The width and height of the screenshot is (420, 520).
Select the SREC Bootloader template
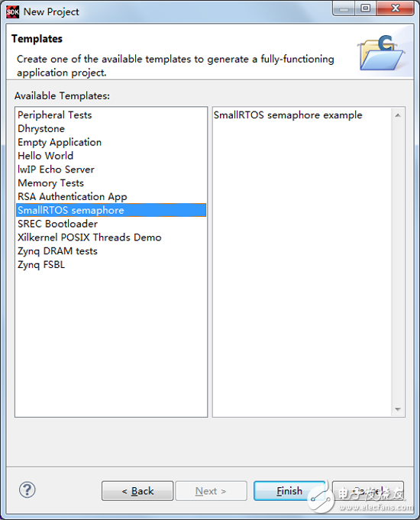[x=58, y=224]
